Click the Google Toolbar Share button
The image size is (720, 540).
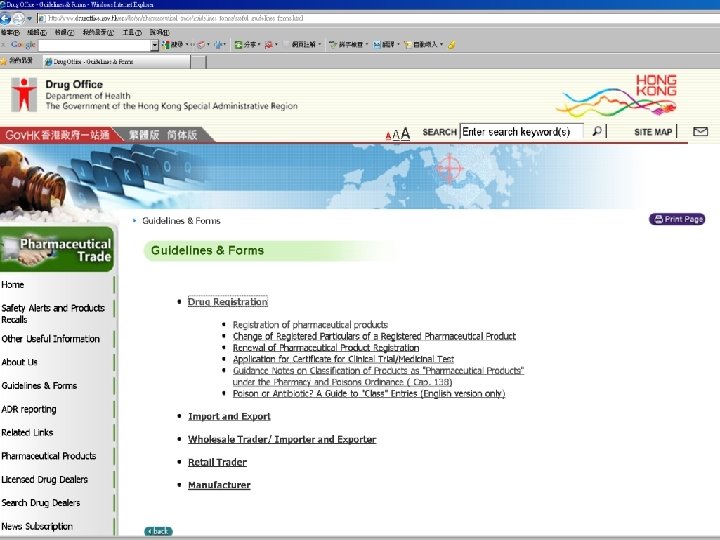pyautogui.click(x=246, y=45)
